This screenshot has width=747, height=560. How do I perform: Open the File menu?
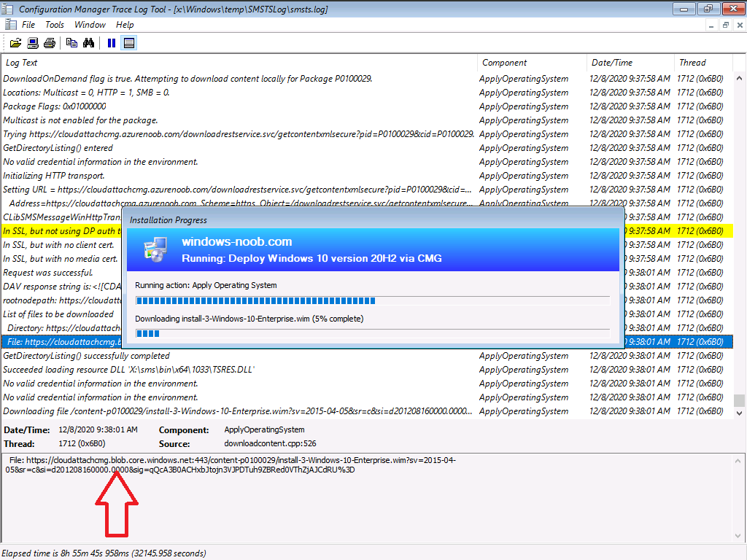(x=28, y=25)
